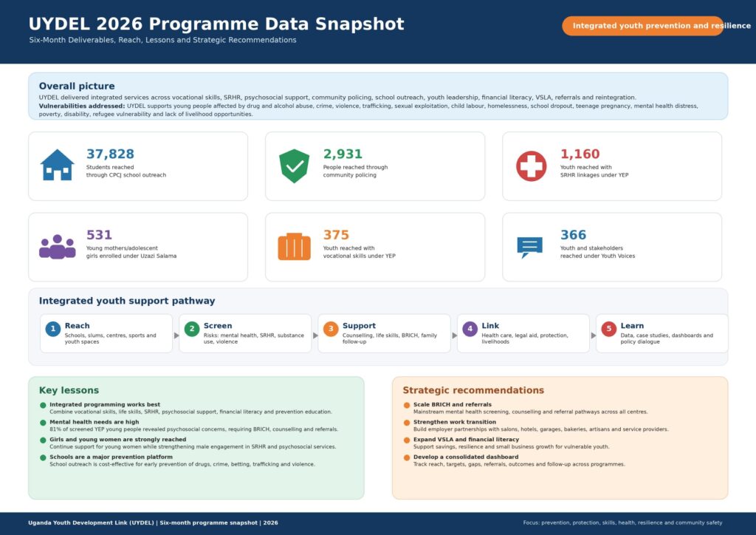Click the purple group of people icon
Screen dimensions: 756x535
tap(58, 247)
